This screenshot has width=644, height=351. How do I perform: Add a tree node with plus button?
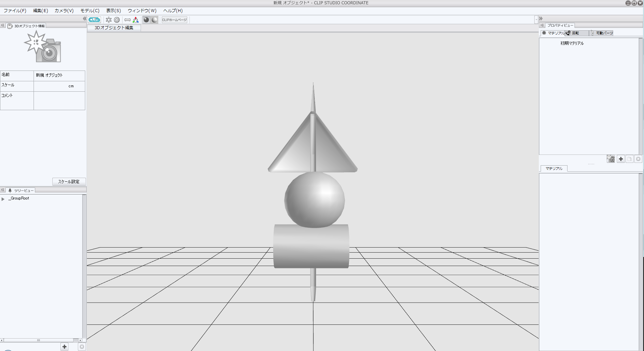[x=64, y=347]
